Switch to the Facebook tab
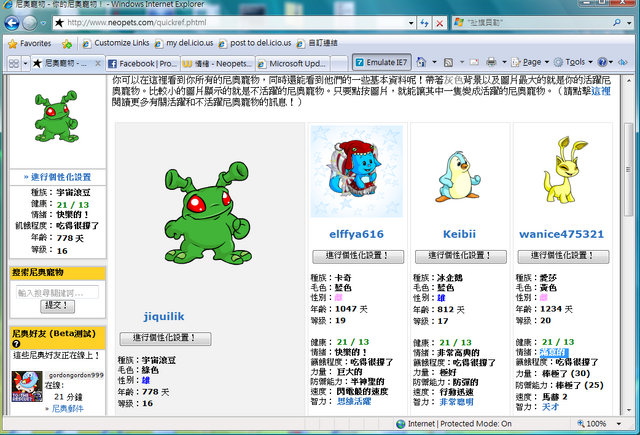 click(142, 64)
